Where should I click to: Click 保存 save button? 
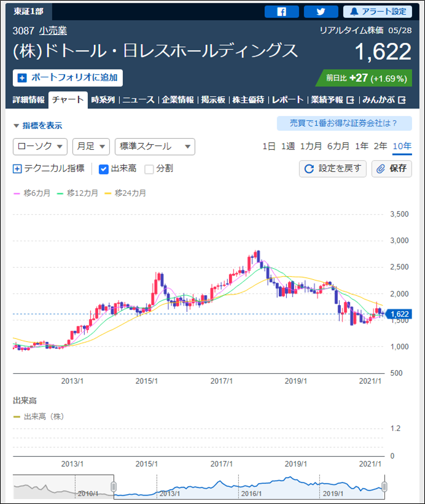pos(392,169)
